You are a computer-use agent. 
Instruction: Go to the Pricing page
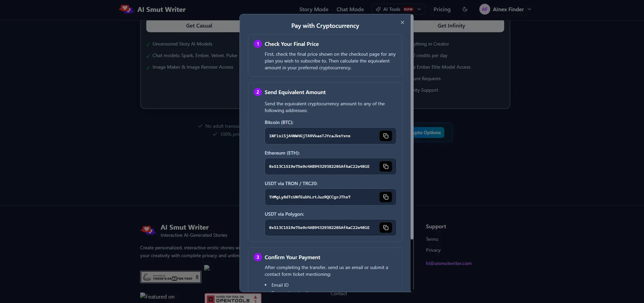(442, 10)
